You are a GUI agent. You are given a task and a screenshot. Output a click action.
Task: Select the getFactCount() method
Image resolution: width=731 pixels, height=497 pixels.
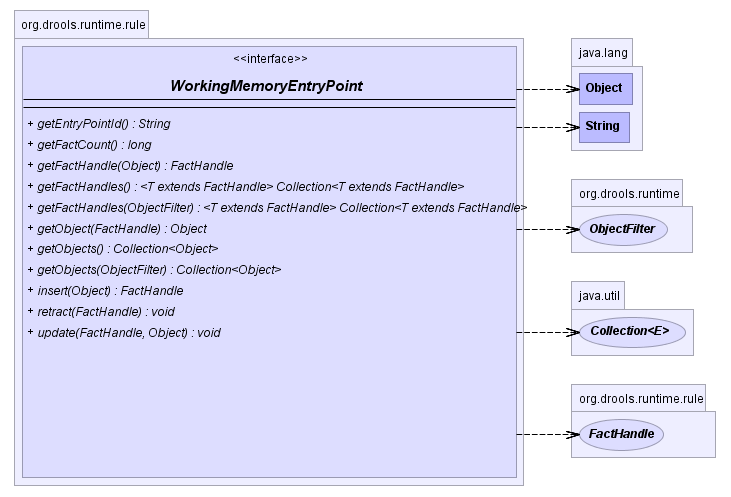tap(90, 145)
